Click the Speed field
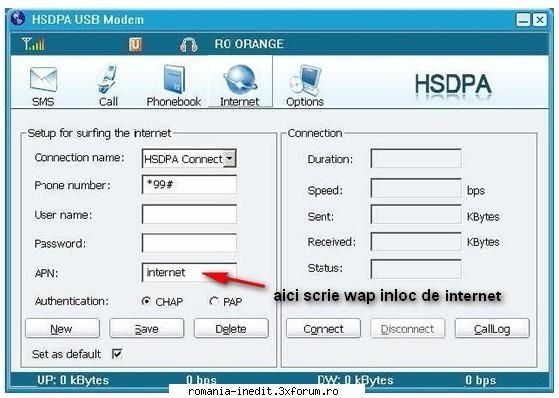Viewport: 559px width, 398px height. 416,188
